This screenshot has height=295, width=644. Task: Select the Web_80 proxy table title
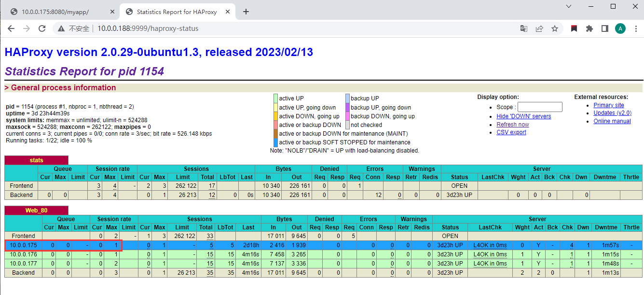pyautogui.click(x=36, y=211)
